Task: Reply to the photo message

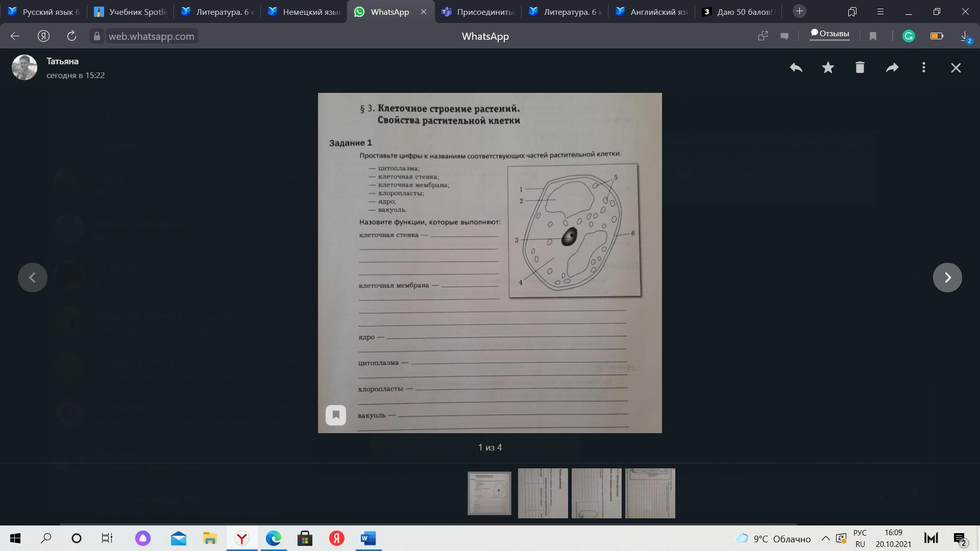Action: point(796,67)
